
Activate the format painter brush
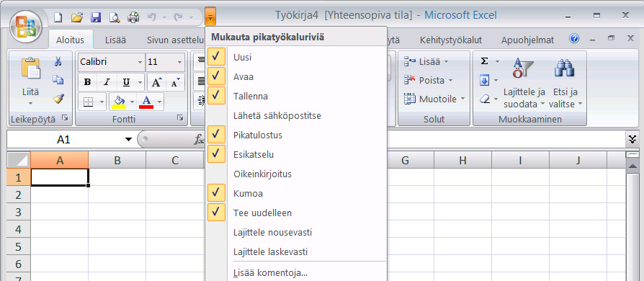[58, 99]
